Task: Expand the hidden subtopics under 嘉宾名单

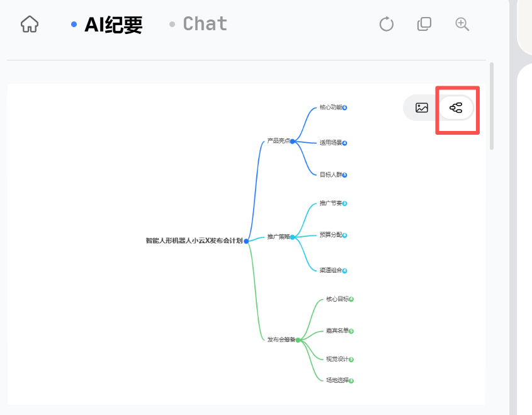Action: pyautogui.click(x=351, y=331)
